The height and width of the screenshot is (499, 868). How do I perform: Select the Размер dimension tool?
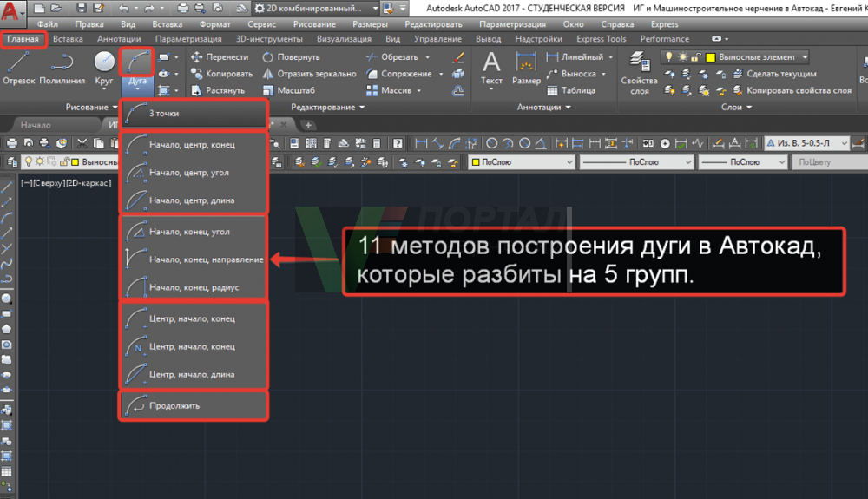[526, 69]
